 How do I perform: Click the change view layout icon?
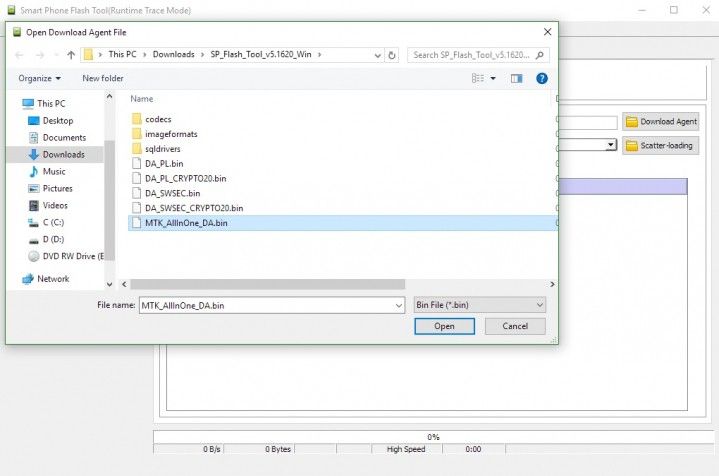478,78
